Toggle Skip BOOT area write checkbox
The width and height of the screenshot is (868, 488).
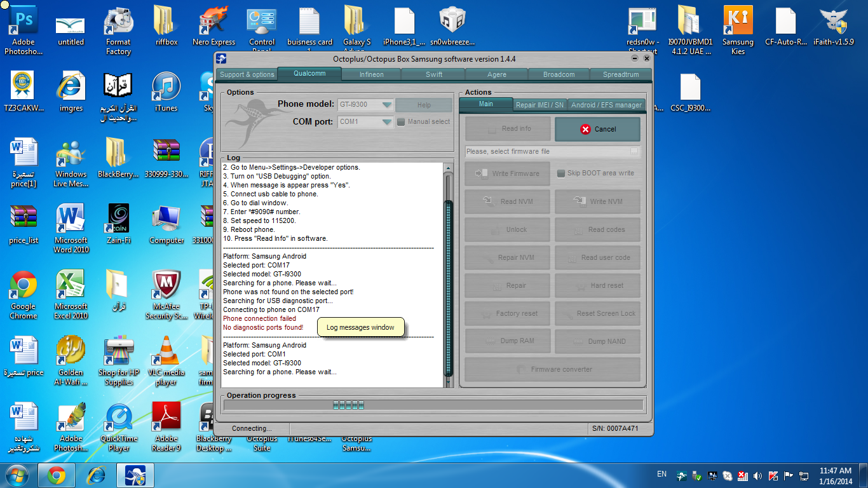point(561,173)
